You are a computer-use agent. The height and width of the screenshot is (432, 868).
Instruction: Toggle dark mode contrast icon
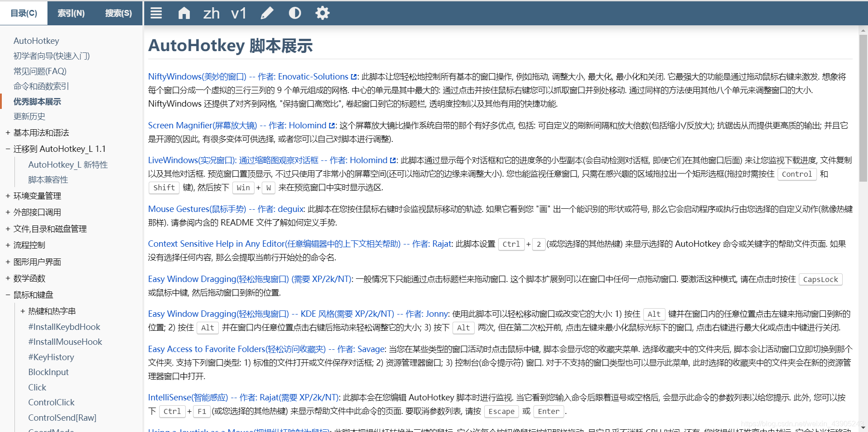coord(295,13)
